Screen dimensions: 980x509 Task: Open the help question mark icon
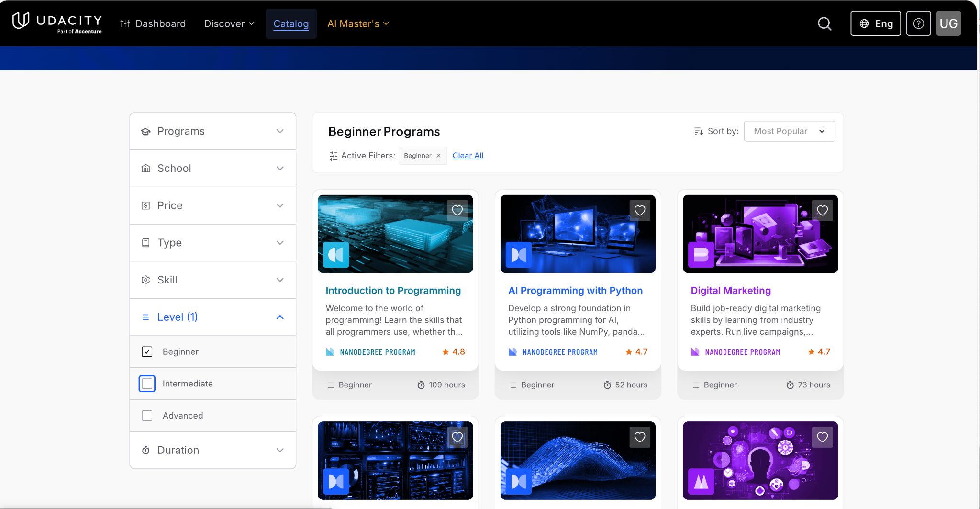point(918,23)
